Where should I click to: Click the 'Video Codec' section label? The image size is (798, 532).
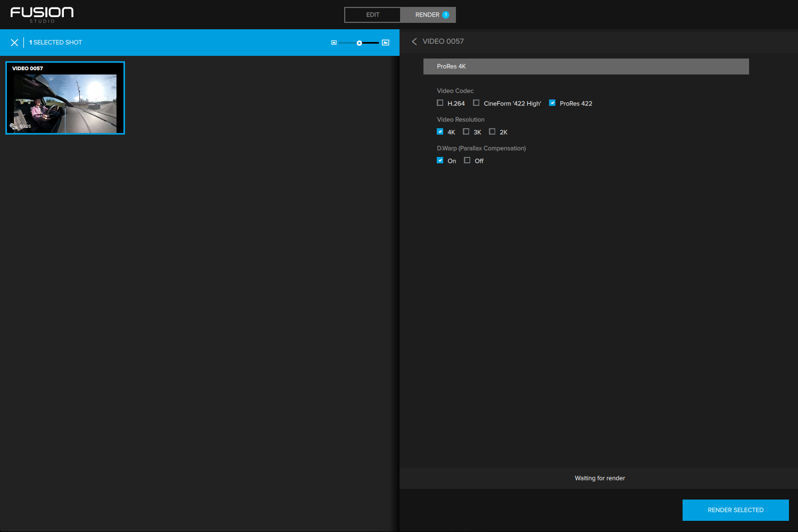455,91
